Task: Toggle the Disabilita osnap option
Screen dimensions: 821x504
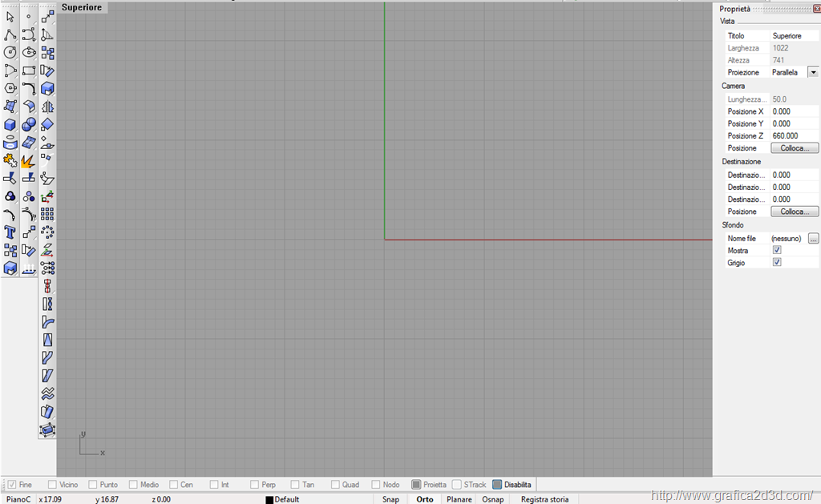Action: [x=498, y=485]
